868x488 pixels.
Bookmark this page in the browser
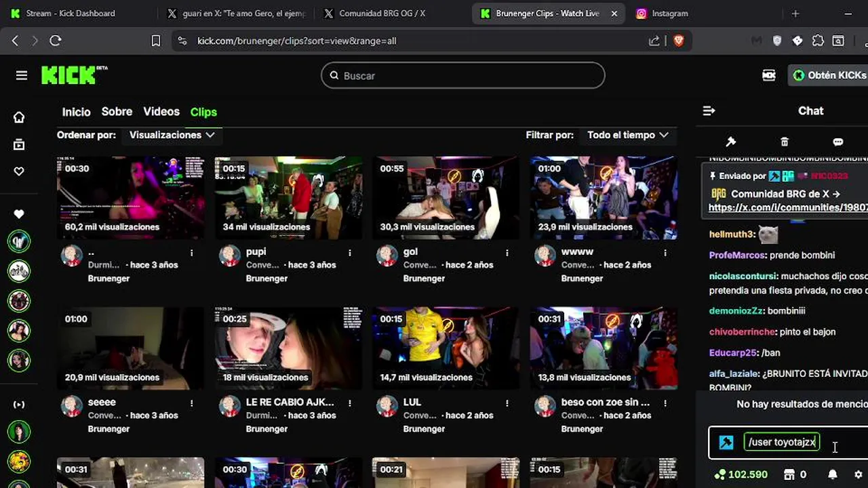coord(155,41)
